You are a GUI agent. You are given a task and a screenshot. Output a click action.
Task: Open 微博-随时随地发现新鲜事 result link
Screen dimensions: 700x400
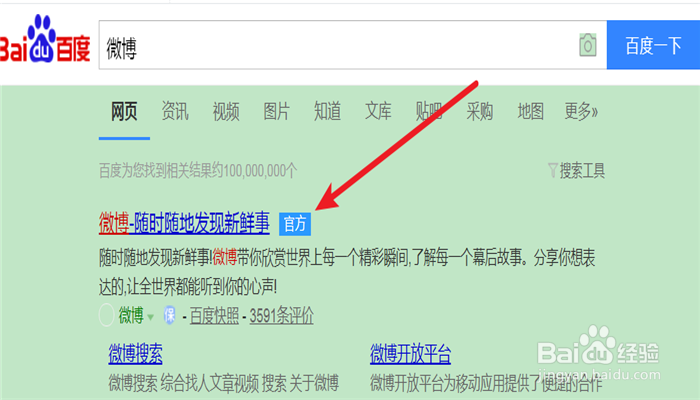point(184,223)
